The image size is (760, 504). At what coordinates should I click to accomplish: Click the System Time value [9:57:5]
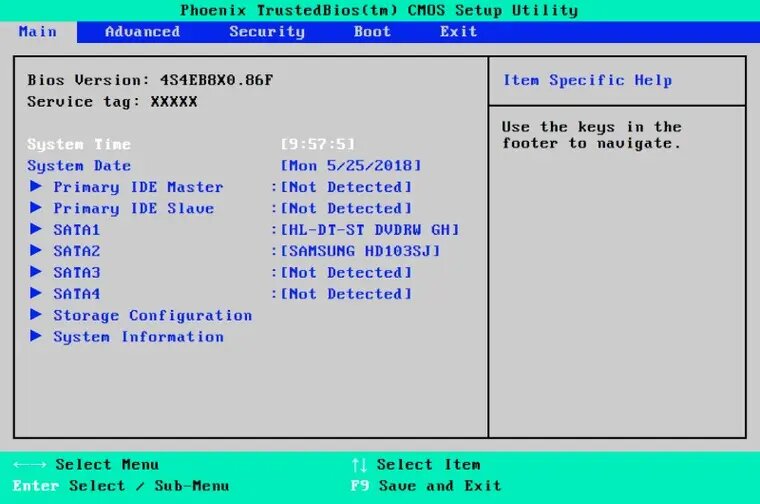[318, 144]
